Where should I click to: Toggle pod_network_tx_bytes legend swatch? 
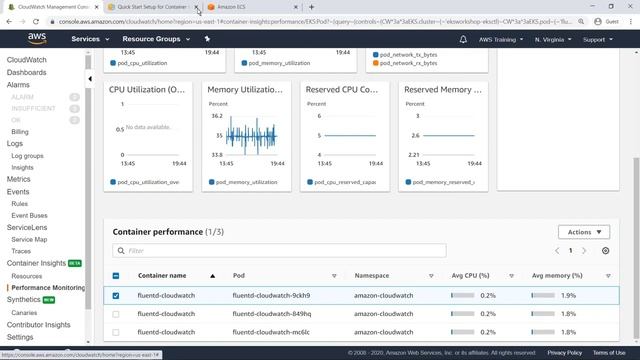[376, 54]
